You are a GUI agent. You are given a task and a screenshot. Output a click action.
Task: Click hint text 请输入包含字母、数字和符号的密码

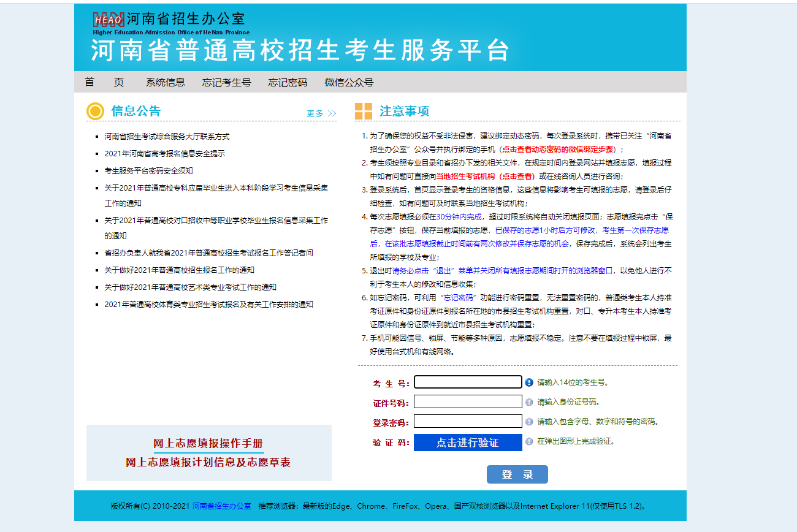pos(598,422)
